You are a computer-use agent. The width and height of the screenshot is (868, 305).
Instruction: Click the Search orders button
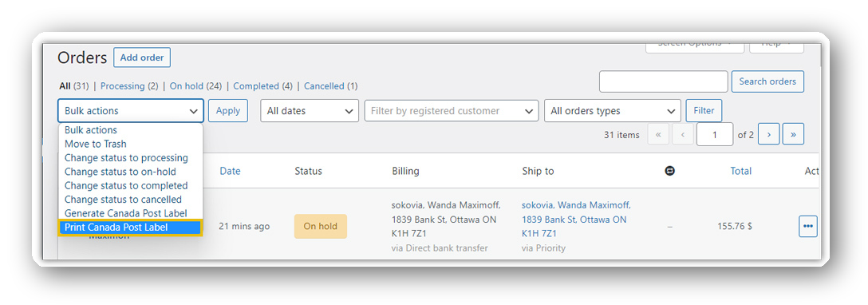[x=767, y=81]
